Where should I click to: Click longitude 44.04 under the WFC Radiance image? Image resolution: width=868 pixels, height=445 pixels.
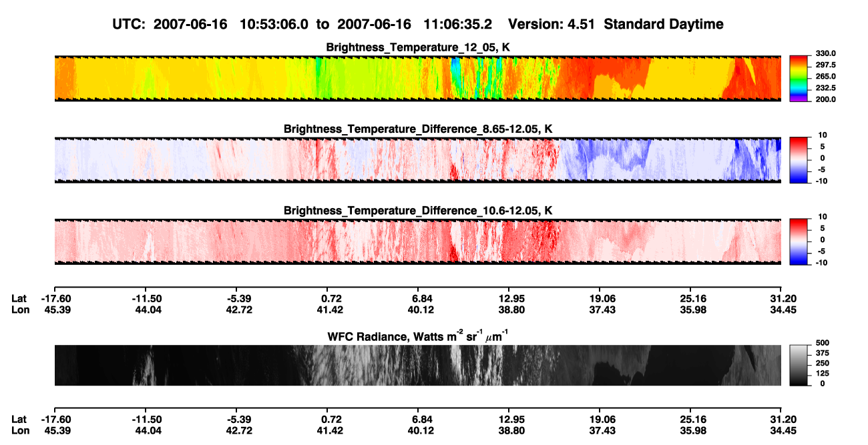click(x=150, y=430)
